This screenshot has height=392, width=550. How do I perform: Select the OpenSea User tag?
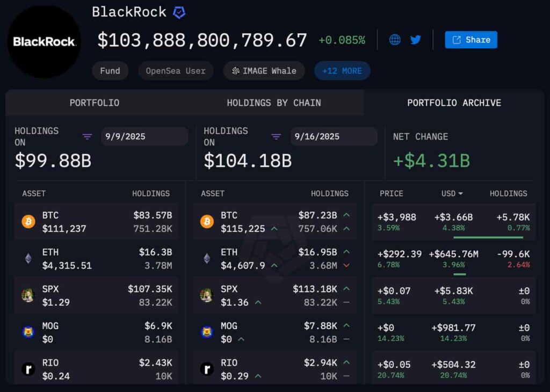[176, 70]
